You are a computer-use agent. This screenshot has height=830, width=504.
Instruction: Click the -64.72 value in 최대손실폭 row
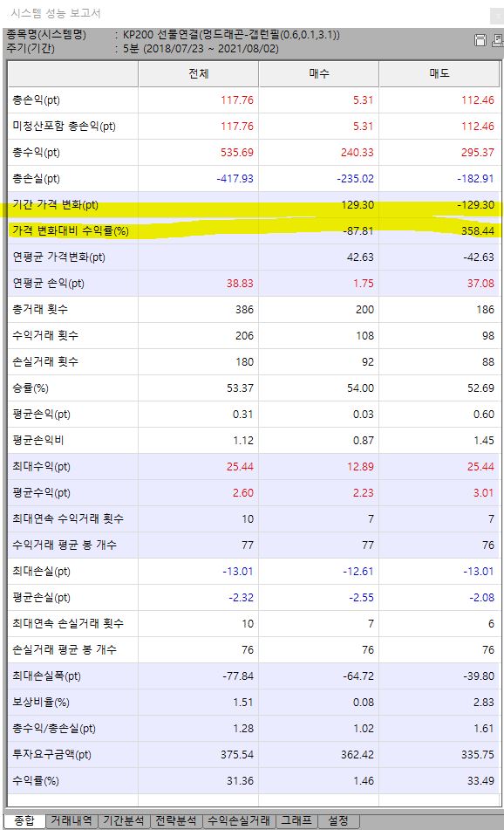[x=358, y=676]
